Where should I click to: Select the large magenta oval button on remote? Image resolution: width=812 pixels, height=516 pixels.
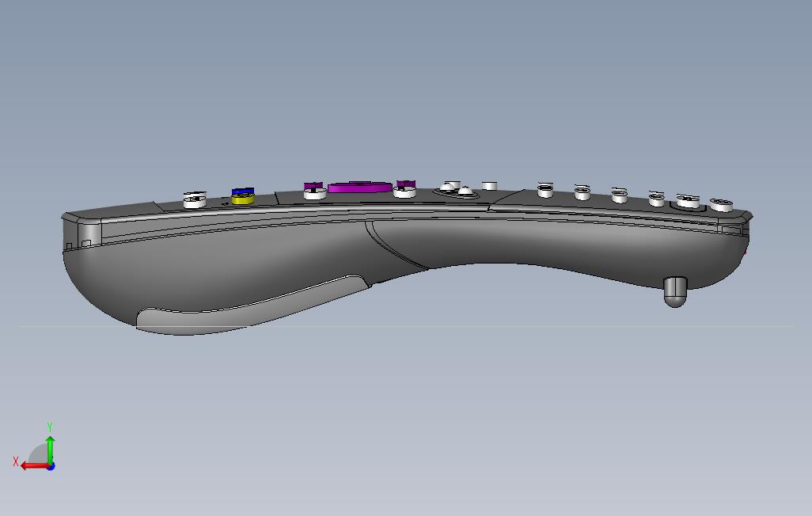[x=359, y=187]
